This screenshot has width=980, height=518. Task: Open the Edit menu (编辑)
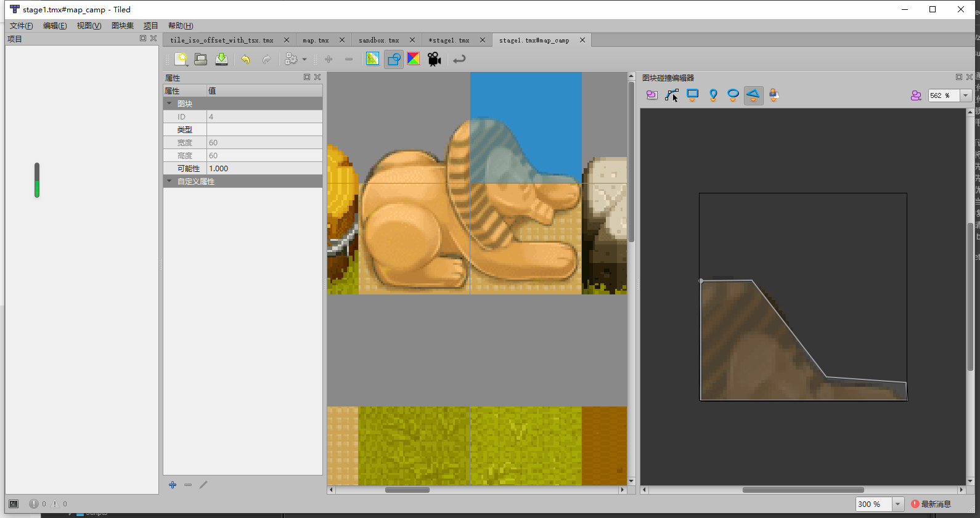[x=55, y=26]
